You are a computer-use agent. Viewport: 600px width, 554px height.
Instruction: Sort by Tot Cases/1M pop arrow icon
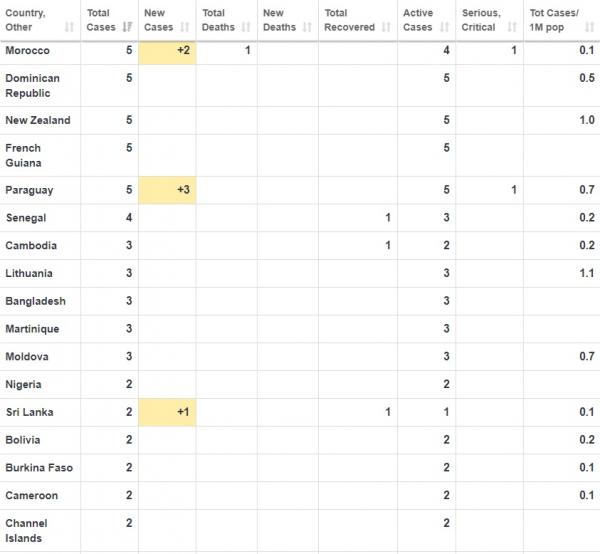point(589,27)
